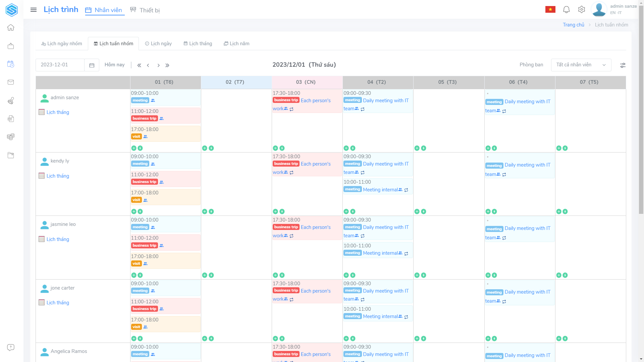Open the mail envelope sidebar icon

pyautogui.click(x=11, y=82)
